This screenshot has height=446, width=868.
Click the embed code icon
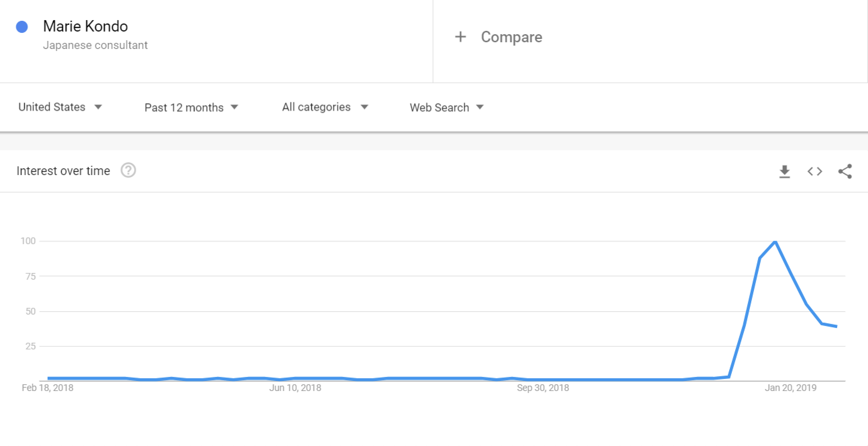(815, 171)
